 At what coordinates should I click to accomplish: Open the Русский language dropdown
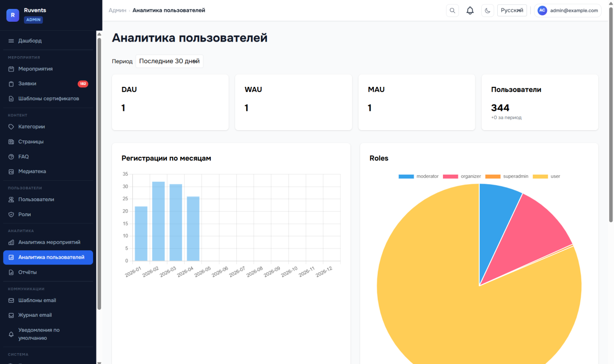click(512, 10)
